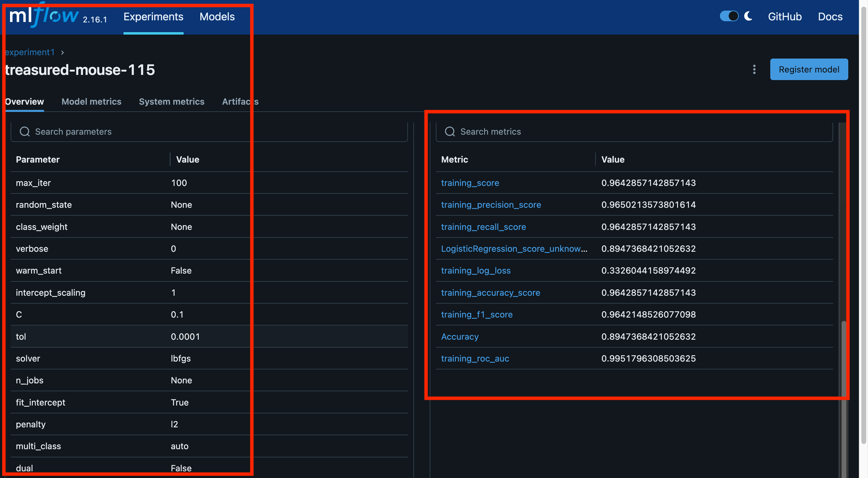Open the Accuracy metric link
The height and width of the screenshot is (478, 868).
coord(459,337)
